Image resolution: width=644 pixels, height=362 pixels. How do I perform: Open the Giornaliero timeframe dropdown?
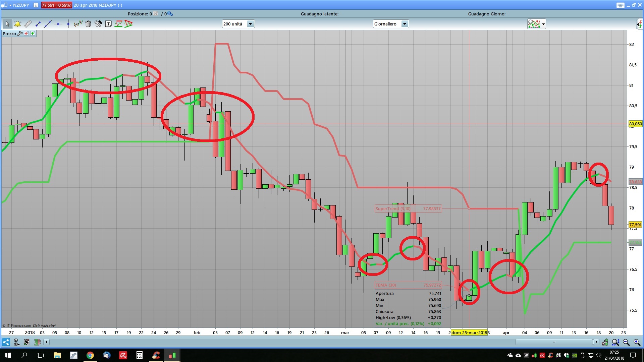(x=405, y=24)
